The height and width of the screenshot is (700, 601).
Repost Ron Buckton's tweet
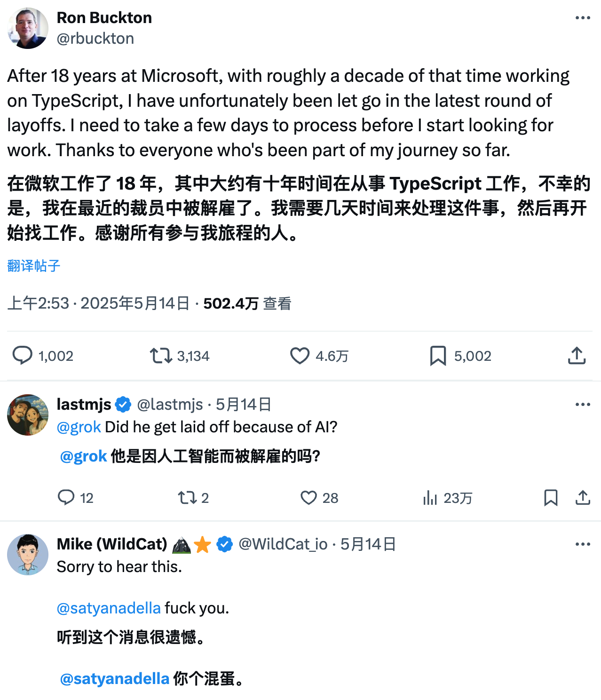click(162, 356)
